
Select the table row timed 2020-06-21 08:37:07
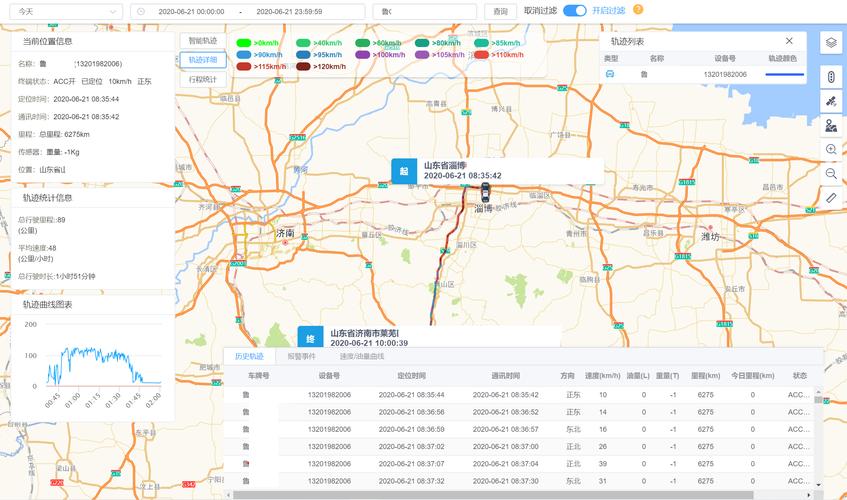click(519, 464)
